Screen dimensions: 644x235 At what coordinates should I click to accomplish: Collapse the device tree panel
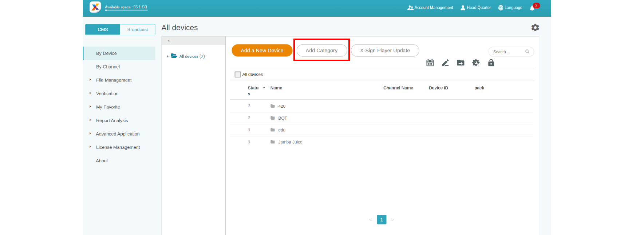coord(169,41)
